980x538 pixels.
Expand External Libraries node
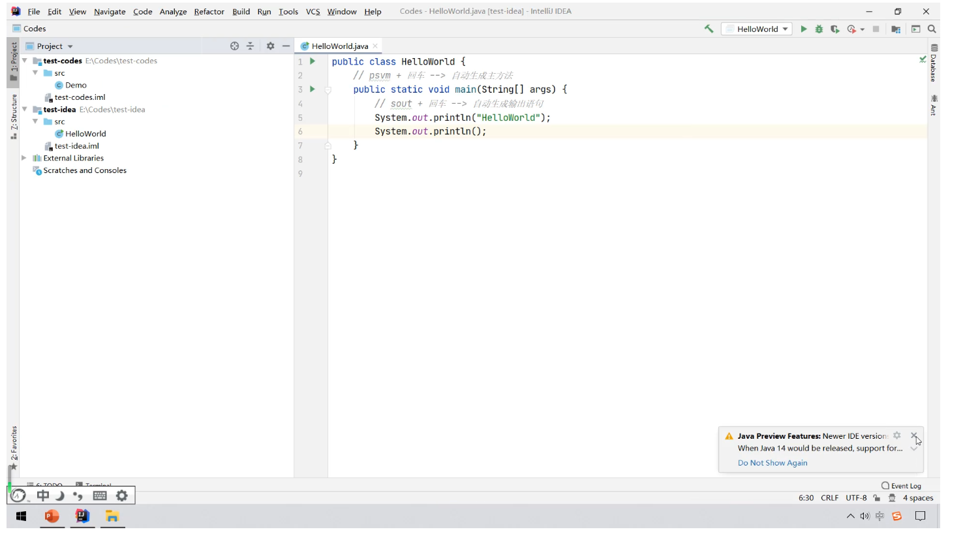(x=24, y=158)
